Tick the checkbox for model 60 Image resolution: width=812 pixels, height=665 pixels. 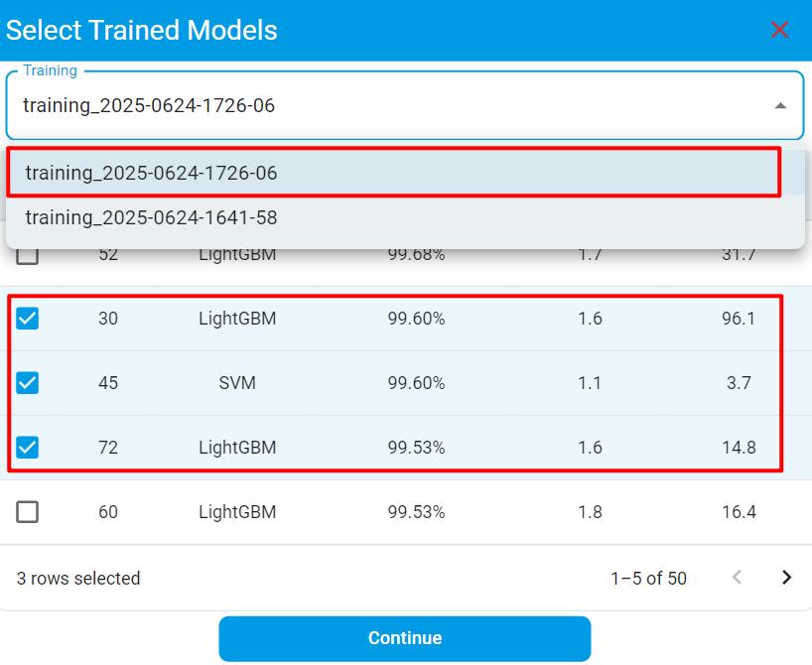tap(28, 512)
